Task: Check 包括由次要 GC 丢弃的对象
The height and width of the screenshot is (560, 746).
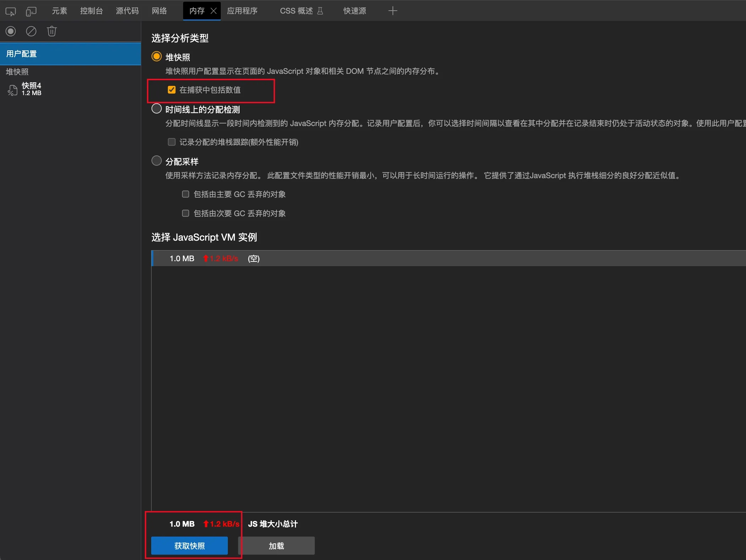Action: 186,213
